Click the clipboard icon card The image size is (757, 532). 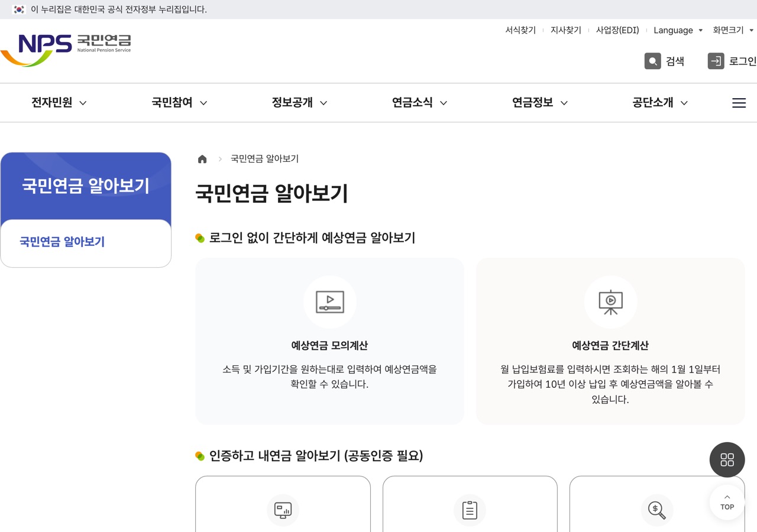[x=470, y=510]
